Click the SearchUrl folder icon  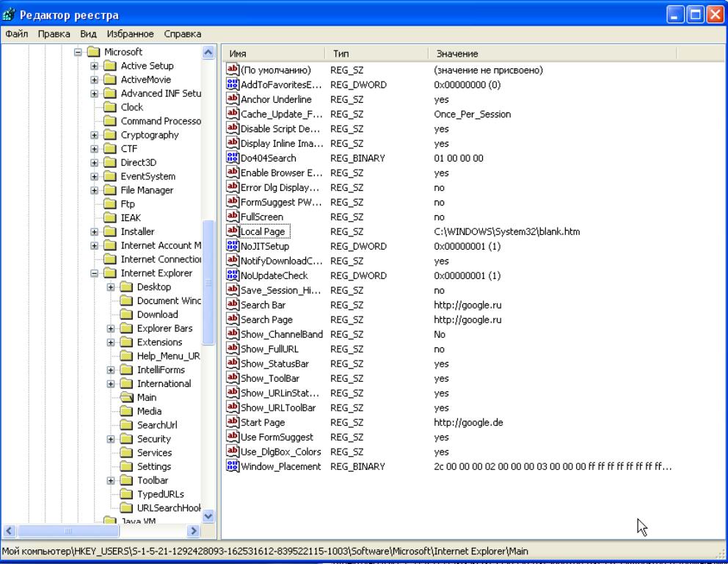[x=126, y=424]
